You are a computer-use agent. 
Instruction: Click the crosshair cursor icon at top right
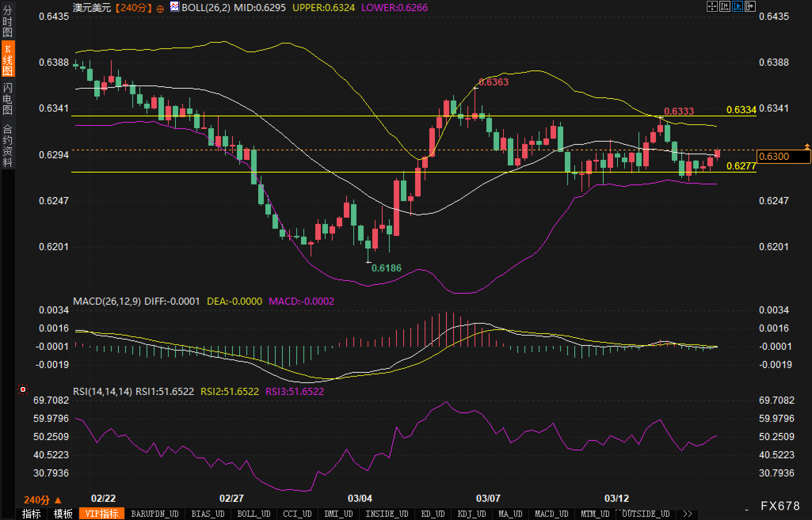712,6
